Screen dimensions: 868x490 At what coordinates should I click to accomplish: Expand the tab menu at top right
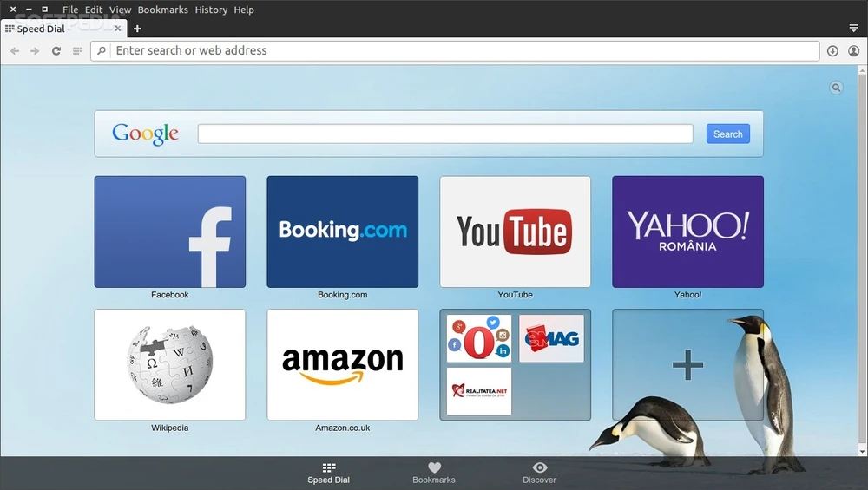coord(853,28)
